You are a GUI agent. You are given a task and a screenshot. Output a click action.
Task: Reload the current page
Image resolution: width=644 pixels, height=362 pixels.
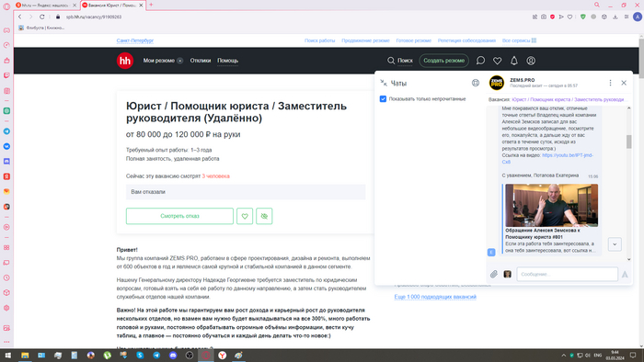click(42, 17)
